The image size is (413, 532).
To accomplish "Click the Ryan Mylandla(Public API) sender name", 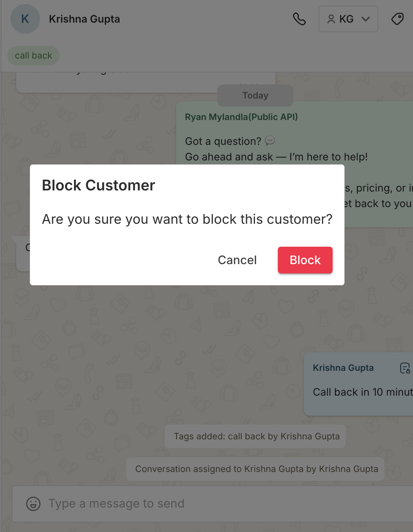I will pos(241,117).
